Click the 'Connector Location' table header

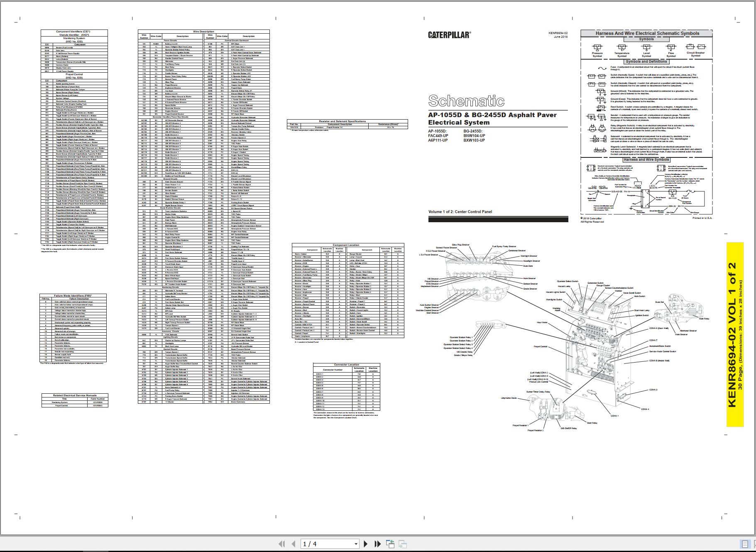pos(347,365)
